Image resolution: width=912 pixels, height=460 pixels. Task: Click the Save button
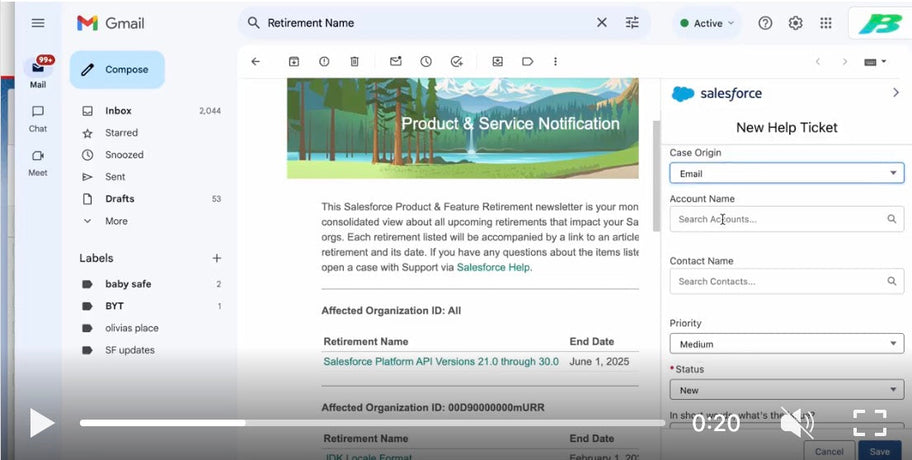pyautogui.click(x=879, y=451)
